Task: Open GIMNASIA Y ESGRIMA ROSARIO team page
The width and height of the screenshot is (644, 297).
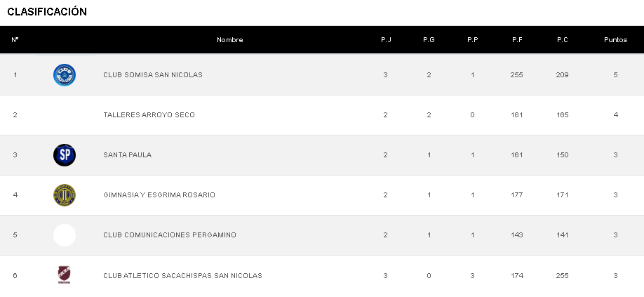Action: tap(159, 195)
